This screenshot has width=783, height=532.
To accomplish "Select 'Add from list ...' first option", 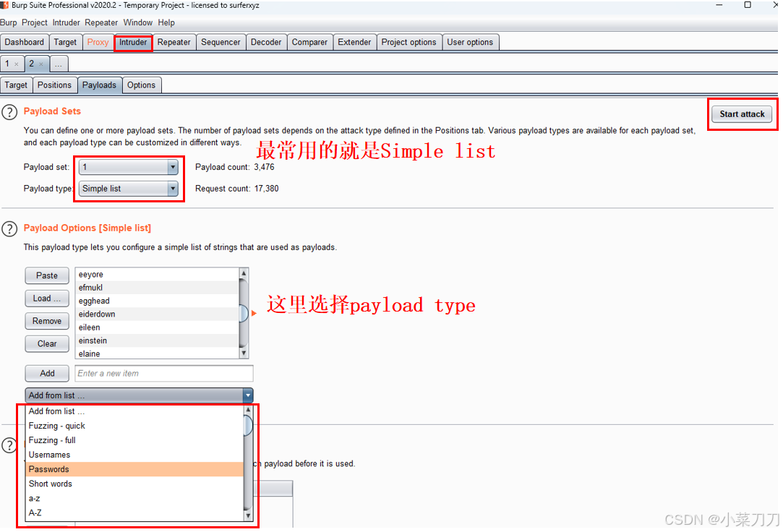I will coord(134,411).
